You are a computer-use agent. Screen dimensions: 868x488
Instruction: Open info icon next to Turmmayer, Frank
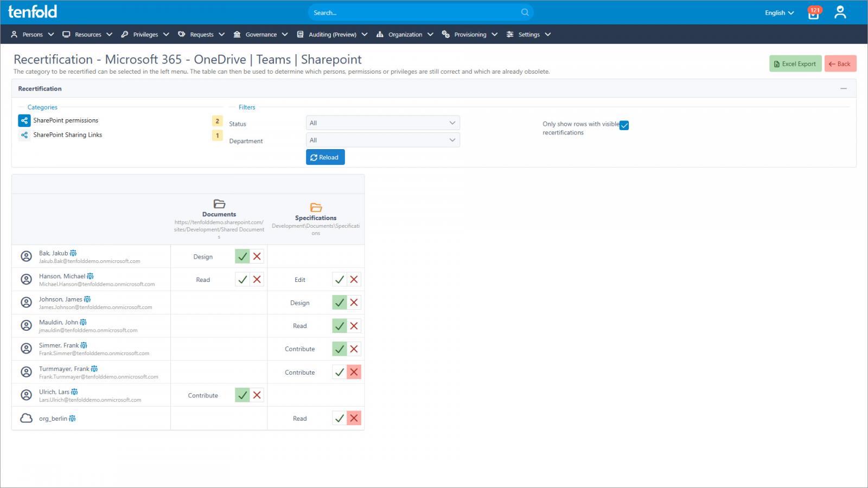point(94,369)
